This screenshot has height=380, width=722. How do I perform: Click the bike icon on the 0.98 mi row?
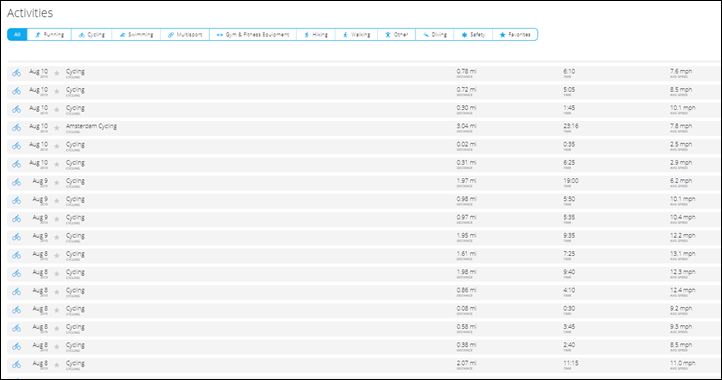(x=17, y=200)
